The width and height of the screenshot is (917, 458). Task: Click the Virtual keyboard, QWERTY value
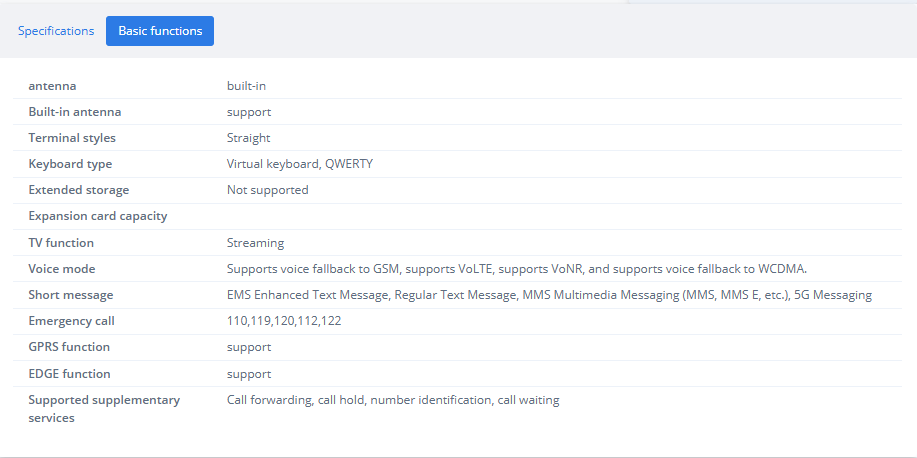(x=299, y=164)
